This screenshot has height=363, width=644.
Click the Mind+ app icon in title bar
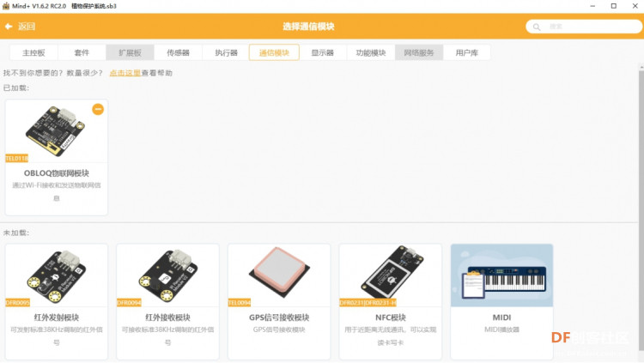[x=6, y=6]
